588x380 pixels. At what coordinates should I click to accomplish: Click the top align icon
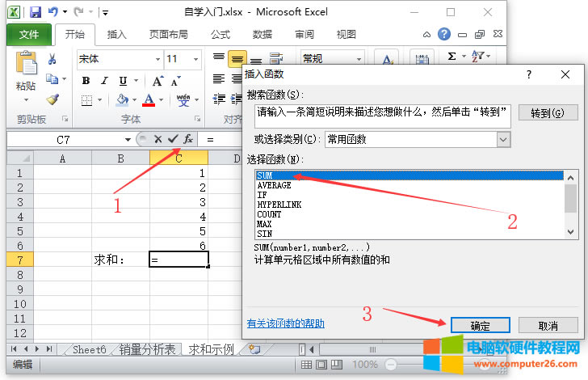click(219, 57)
